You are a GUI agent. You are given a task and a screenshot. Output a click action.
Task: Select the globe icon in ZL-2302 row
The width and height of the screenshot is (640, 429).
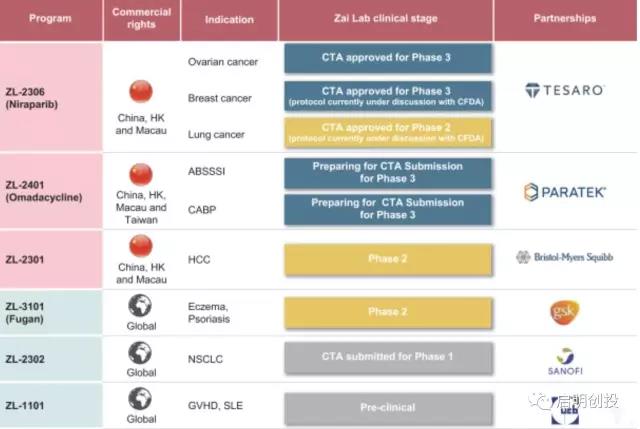click(x=141, y=353)
